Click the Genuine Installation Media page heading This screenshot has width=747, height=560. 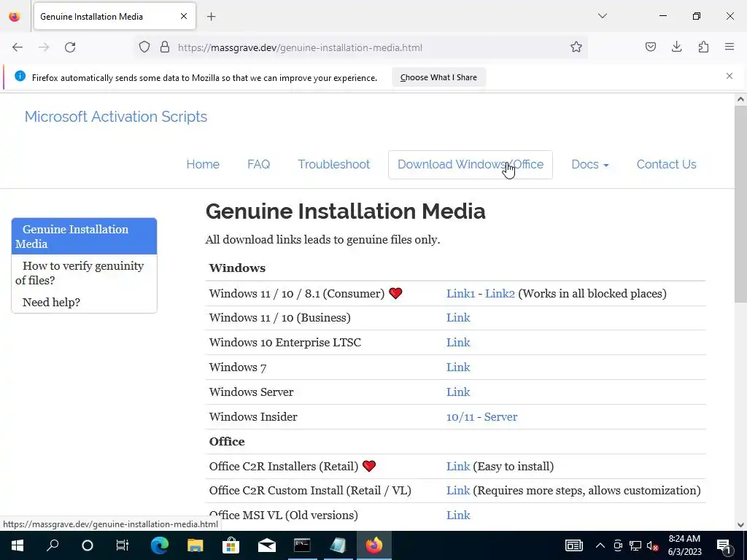(x=345, y=211)
